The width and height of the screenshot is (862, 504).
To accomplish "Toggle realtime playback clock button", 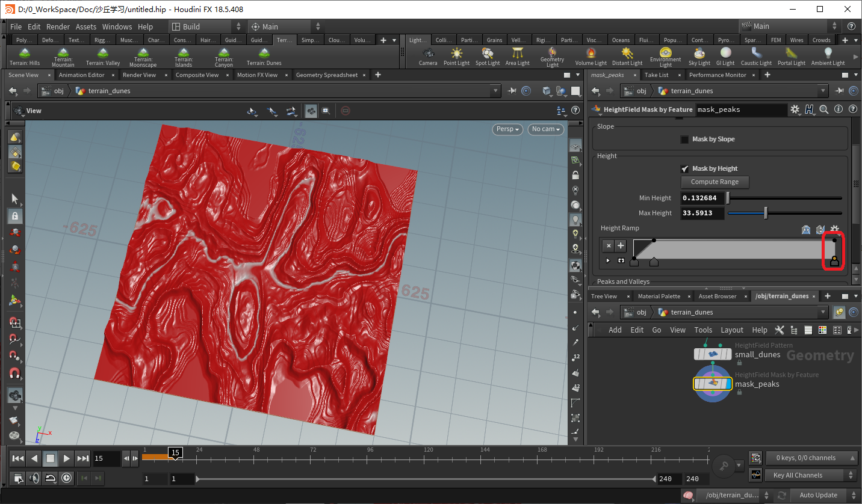I will coord(67,478).
